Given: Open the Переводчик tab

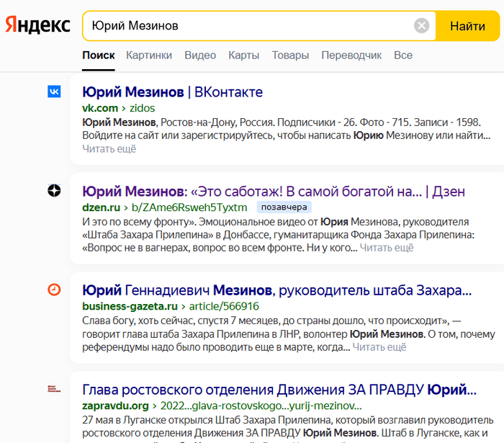Looking at the screenshot, I should [x=351, y=55].
